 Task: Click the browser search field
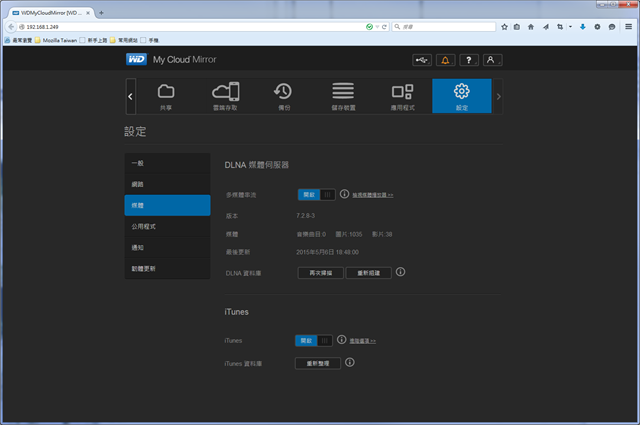tap(444, 27)
